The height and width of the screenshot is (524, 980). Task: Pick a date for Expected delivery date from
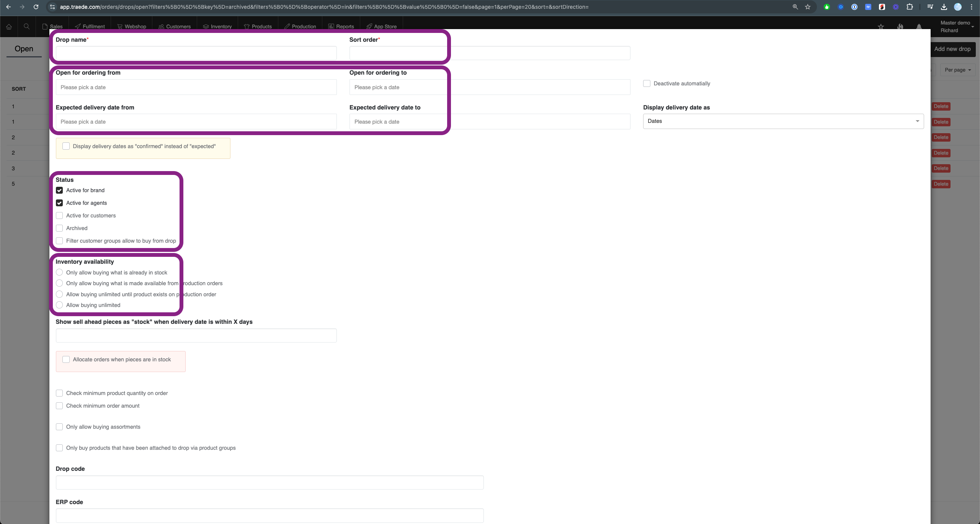196,122
